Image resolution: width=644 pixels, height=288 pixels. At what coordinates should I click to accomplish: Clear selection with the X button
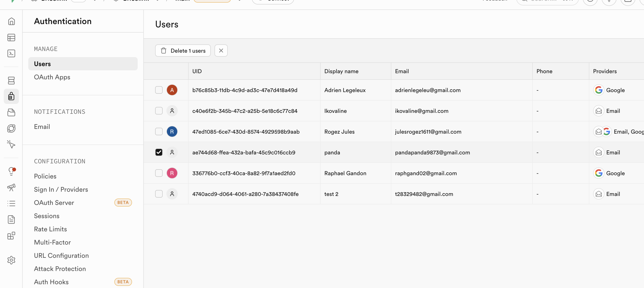221,51
